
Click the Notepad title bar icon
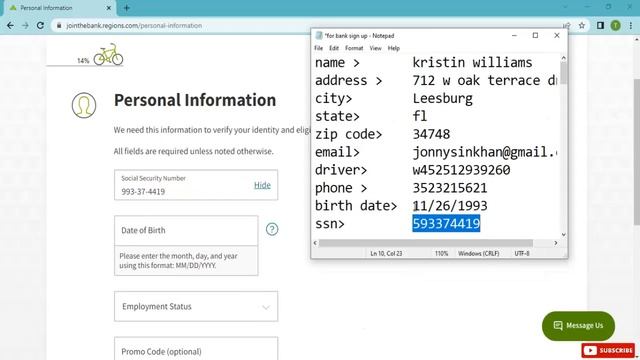click(319, 36)
